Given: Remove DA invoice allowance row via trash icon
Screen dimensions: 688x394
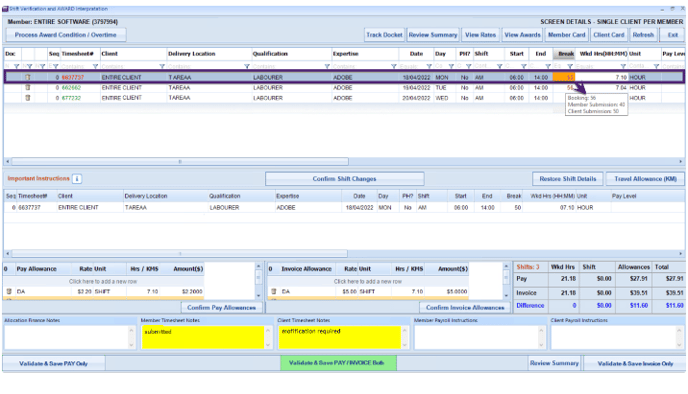Looking at the screenshot, I should (274, 291).
